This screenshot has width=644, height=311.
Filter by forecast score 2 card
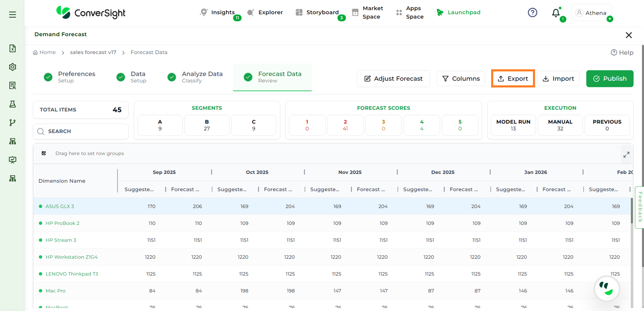click(x=345, y=125)
